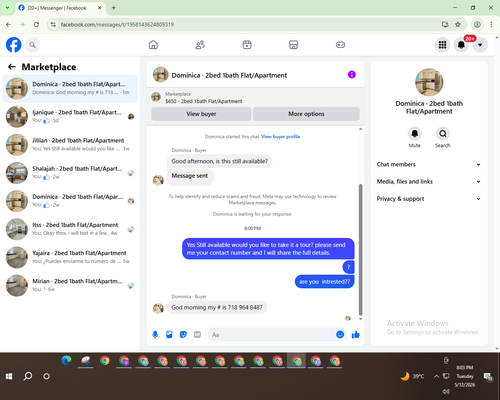Open the account dropdown arrow
Screen dimensions: 500x400
pyautogui.click(x=480, y=45)
